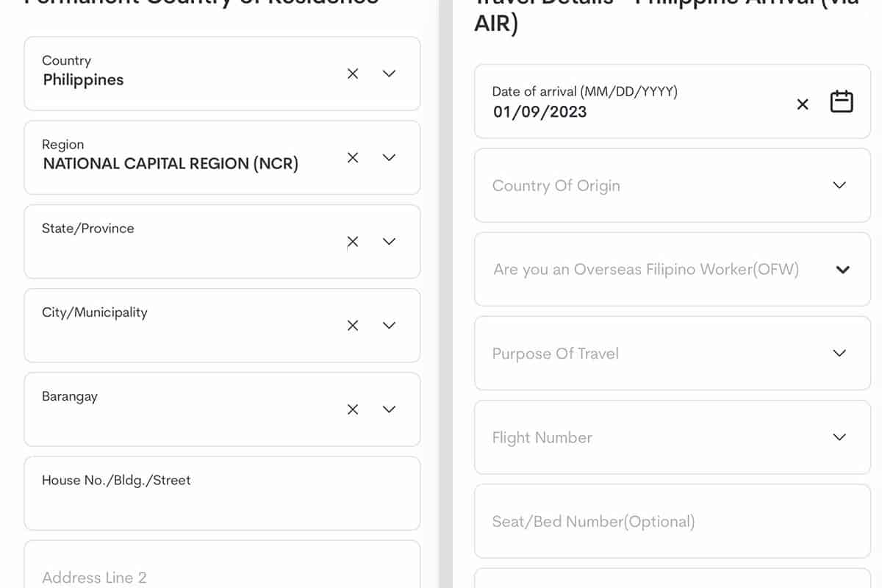Clear the Country field with X icon

[x=353, y=73]
